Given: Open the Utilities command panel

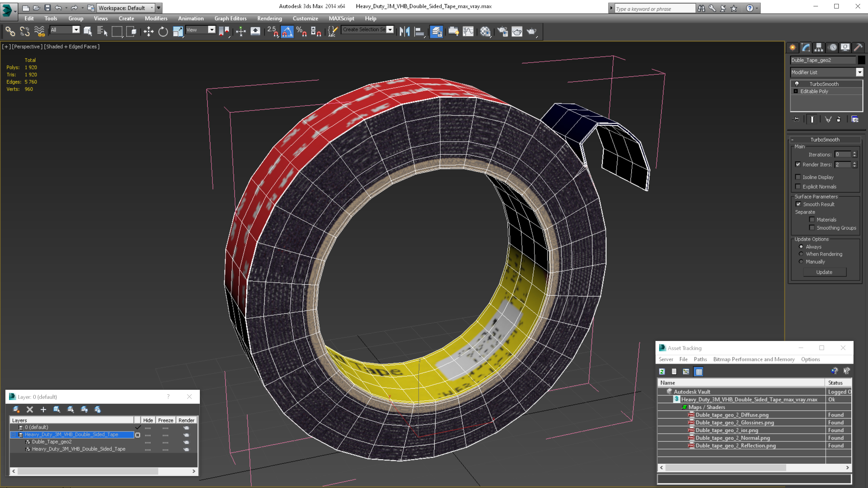Looking at the screenshot, I should point(858,48).
